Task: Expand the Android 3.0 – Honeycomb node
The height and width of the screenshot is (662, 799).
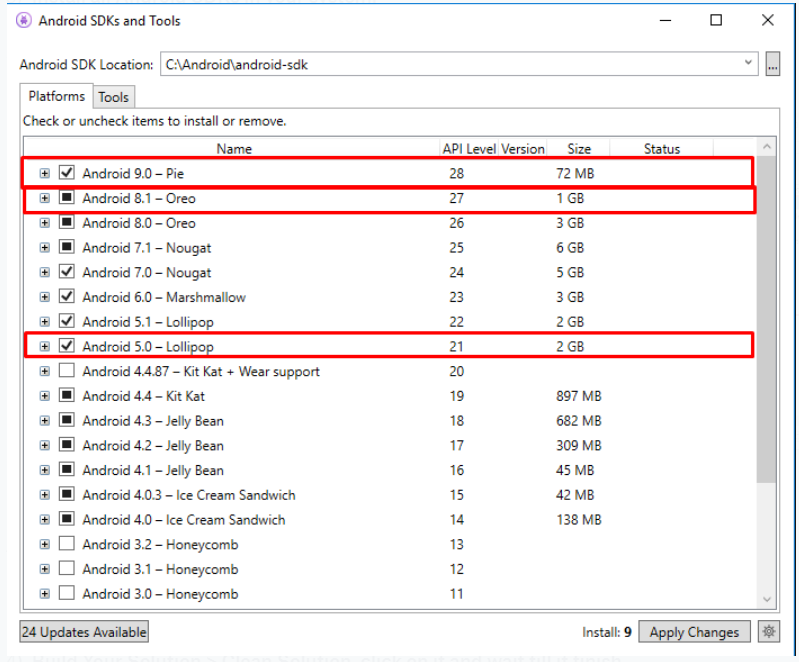Action: (45, 594)
